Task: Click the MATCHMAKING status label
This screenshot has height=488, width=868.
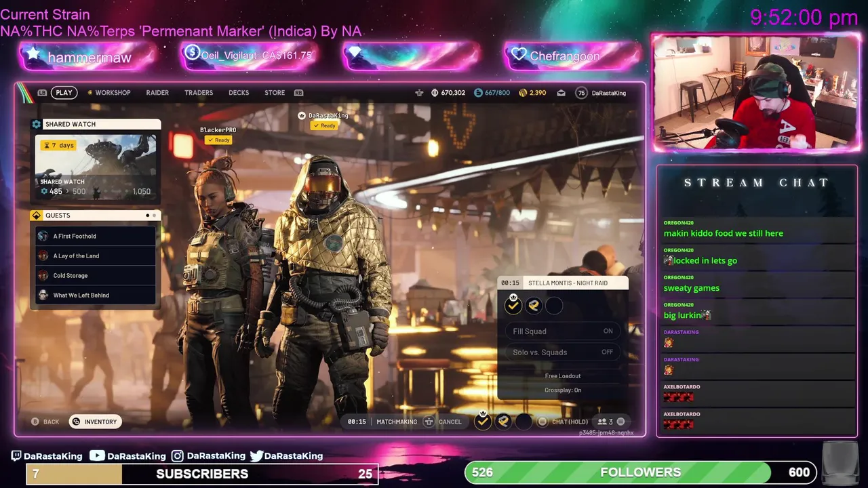Action: point(397,422)
